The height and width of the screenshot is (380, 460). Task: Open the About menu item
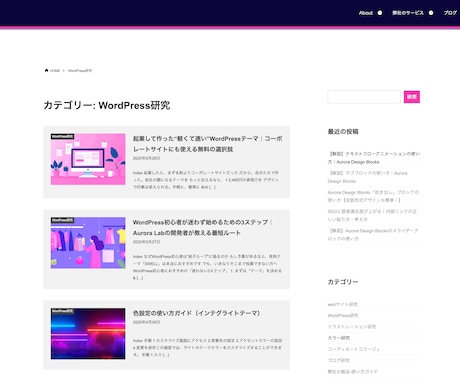pyautogui.click(x=366, y=13)
